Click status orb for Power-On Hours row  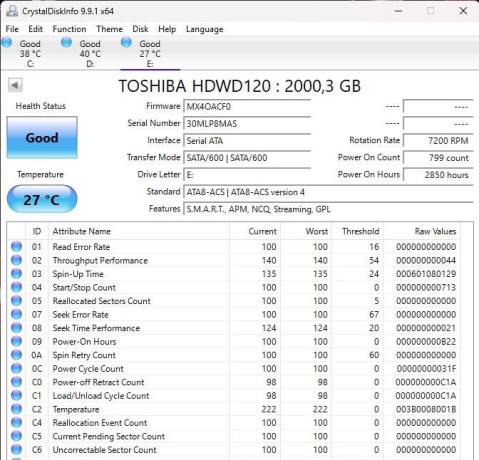(x=16, y=341)
